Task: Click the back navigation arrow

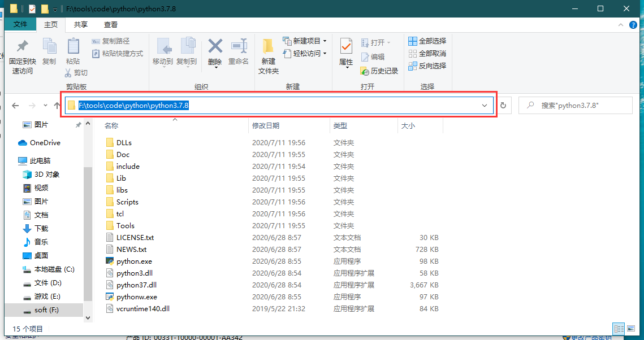Action: 16,106
